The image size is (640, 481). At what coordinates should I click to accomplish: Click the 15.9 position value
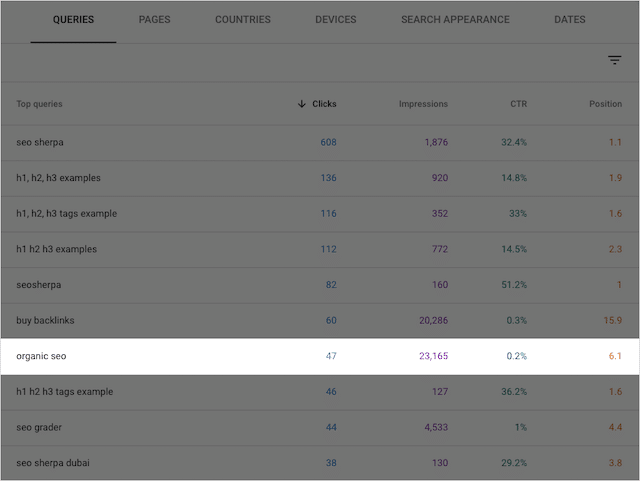(613, 321)
